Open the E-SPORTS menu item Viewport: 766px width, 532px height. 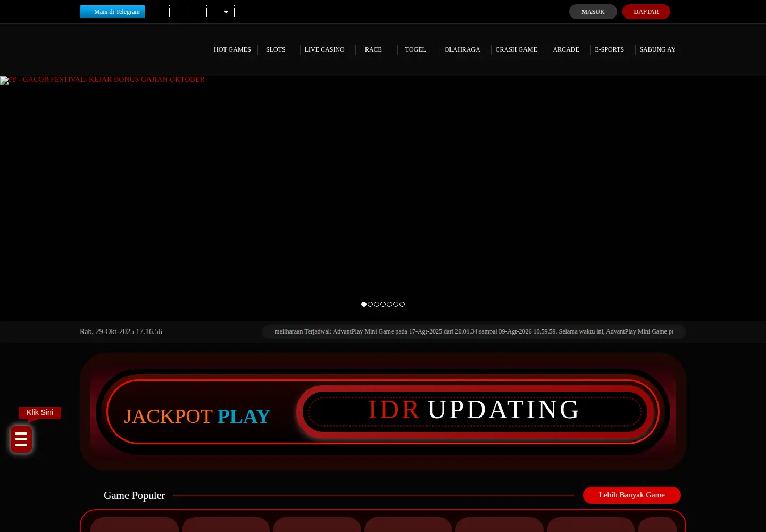[x=610, y=49]
